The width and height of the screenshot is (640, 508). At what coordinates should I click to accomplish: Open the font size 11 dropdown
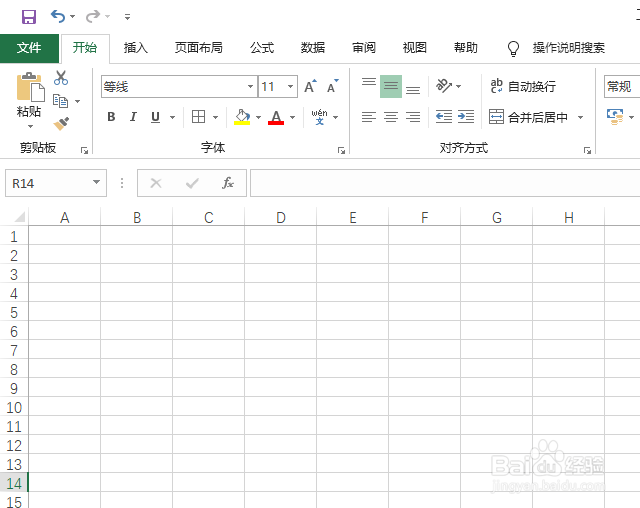pyautogui.click(x=290, y=87)
